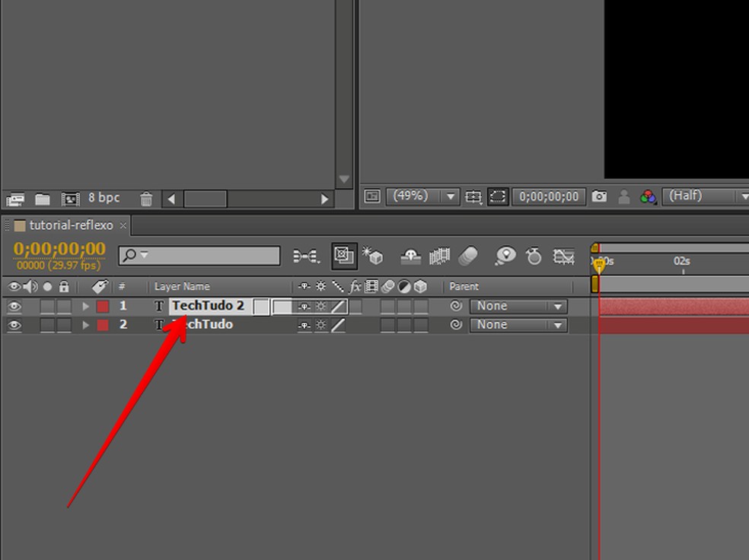
Task: Open the 49% magnification dropdown
Action: click(422, 196)
